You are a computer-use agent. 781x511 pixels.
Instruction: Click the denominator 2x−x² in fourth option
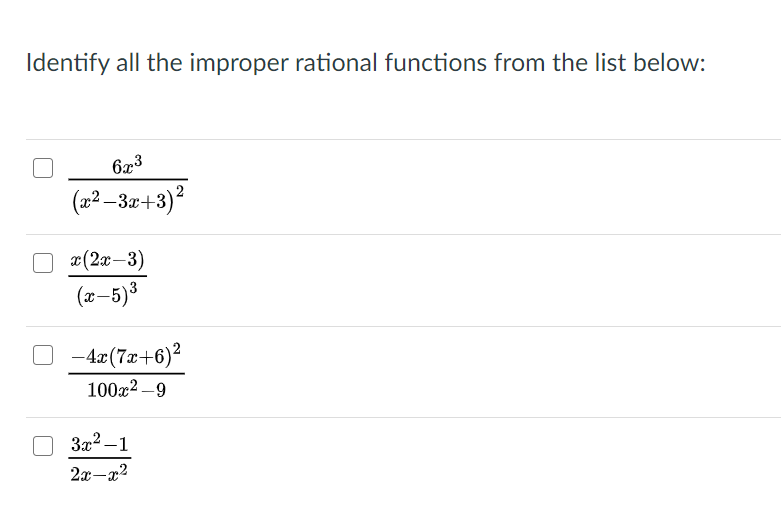[99, 473]
